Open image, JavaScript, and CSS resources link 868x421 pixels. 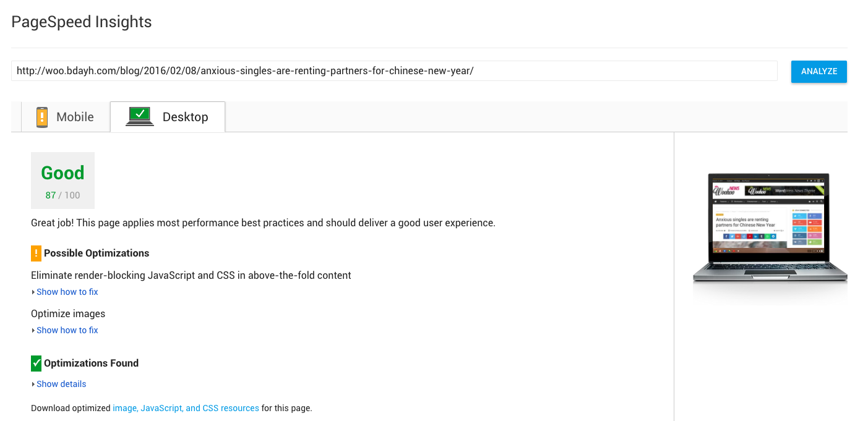186,408
